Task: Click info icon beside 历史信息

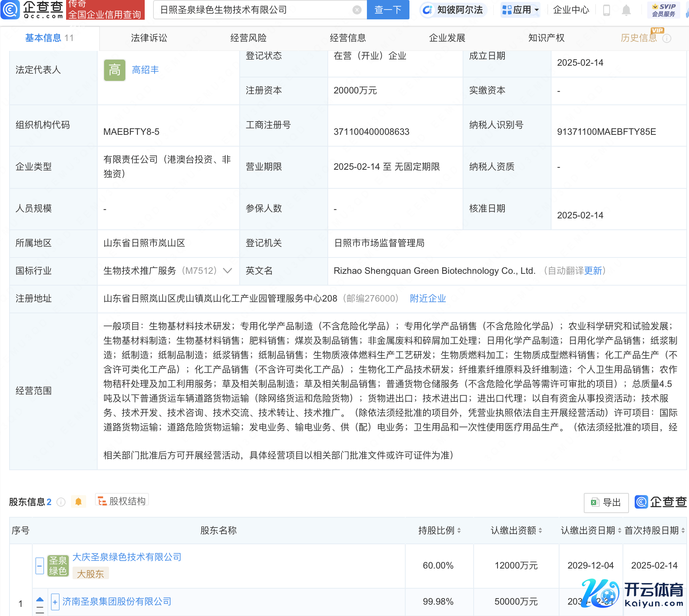Action: point(667,38)
